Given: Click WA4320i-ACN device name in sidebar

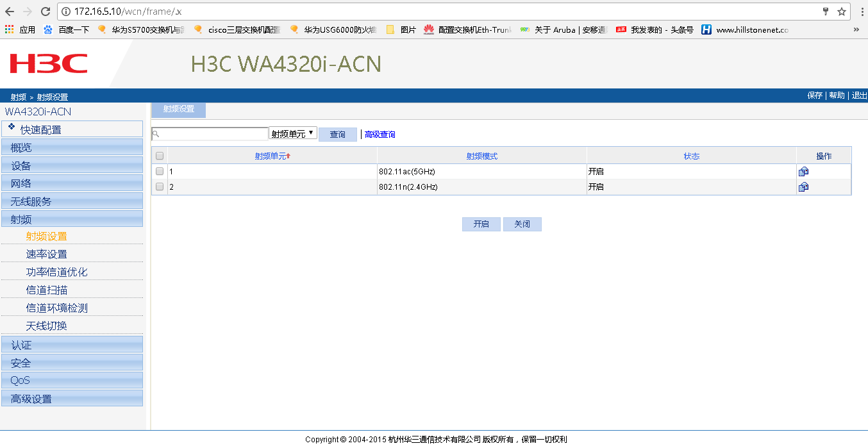Looking at the screenshot, I should point(38,112).
